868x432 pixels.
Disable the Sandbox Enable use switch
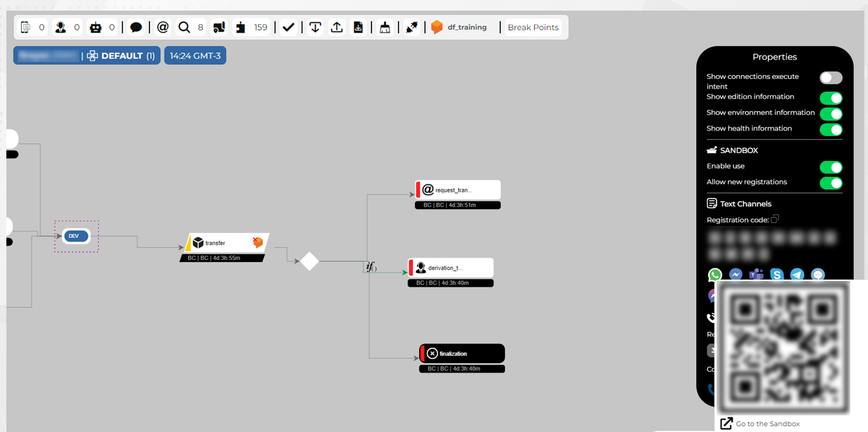tap(831, 167)
